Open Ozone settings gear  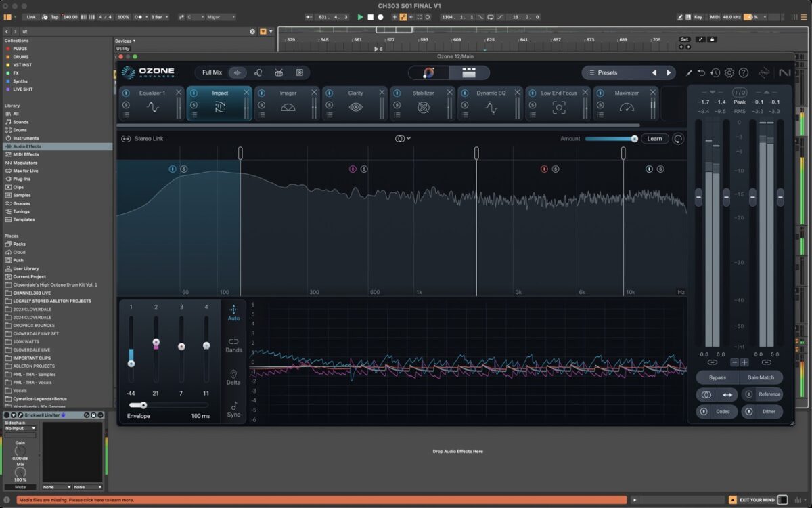coord(729,72)
